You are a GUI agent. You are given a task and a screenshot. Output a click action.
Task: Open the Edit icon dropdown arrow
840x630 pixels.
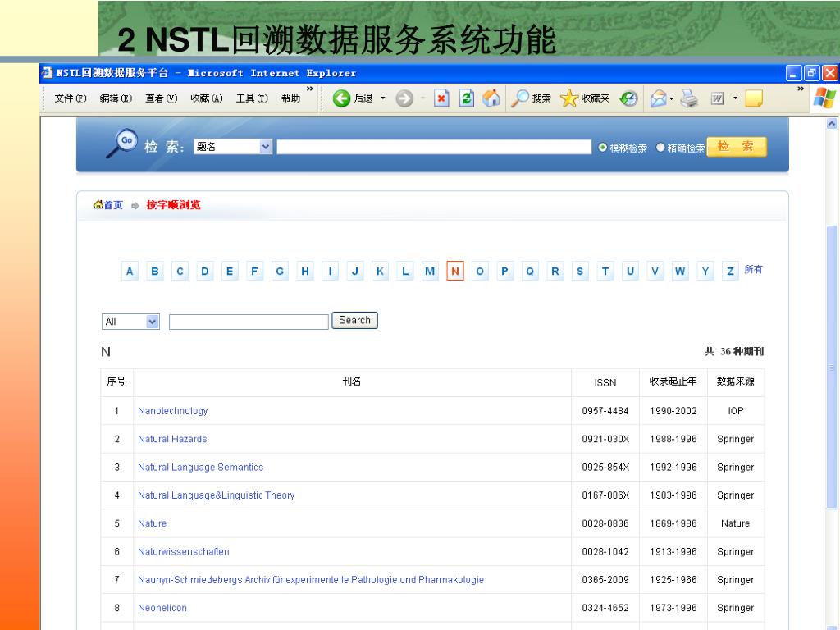[735, 98]
